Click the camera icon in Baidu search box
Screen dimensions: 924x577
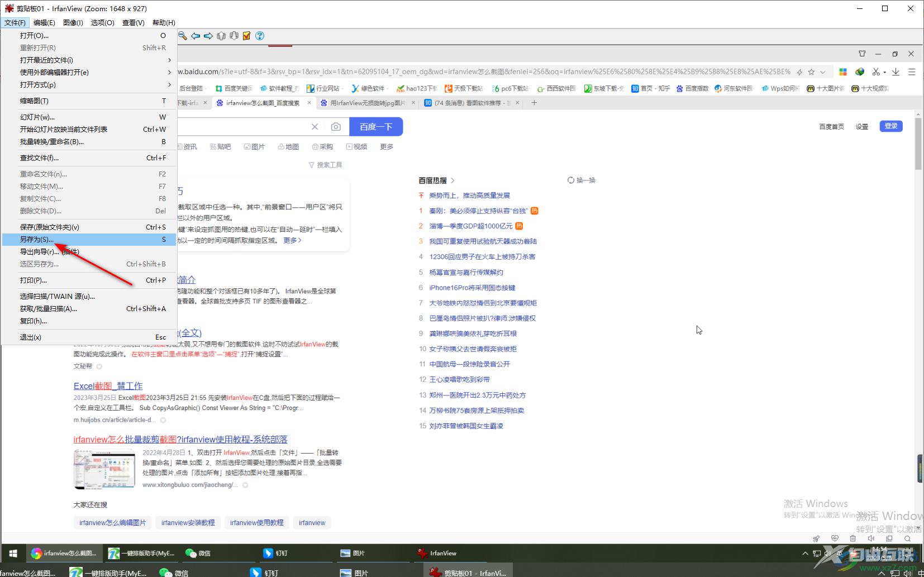tap(336, 127)
